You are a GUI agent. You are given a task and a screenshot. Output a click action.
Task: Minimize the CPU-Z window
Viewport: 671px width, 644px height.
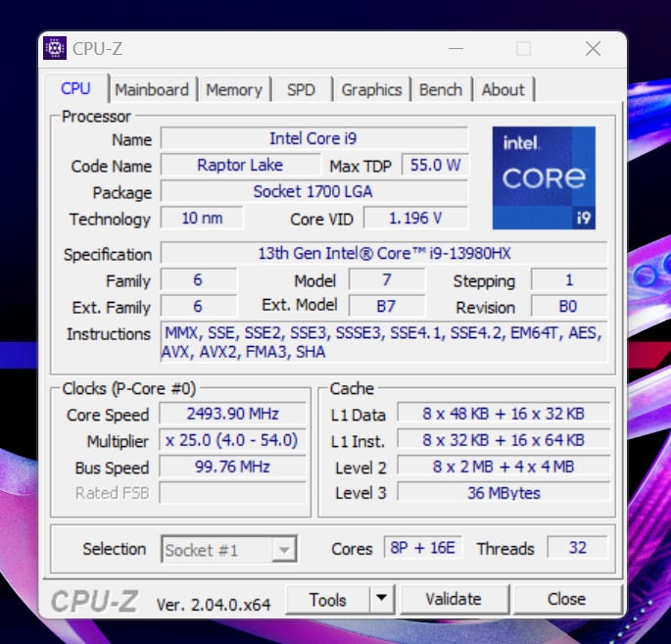click(x=456, y=48)
